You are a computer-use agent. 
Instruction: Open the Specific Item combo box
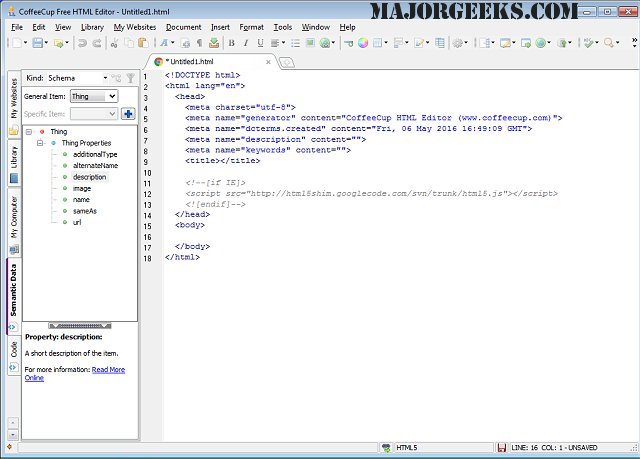click(94, 114)
